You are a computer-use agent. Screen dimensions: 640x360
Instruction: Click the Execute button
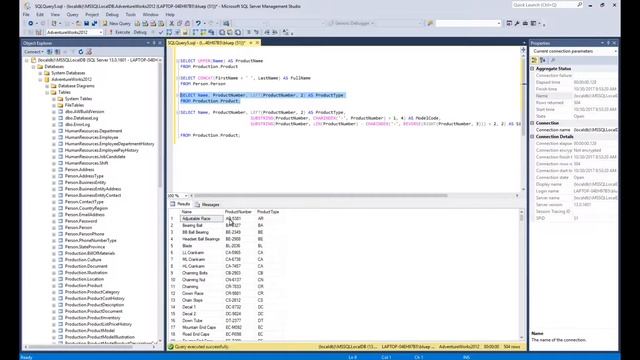pyautogui.click(x=119, y=32)
